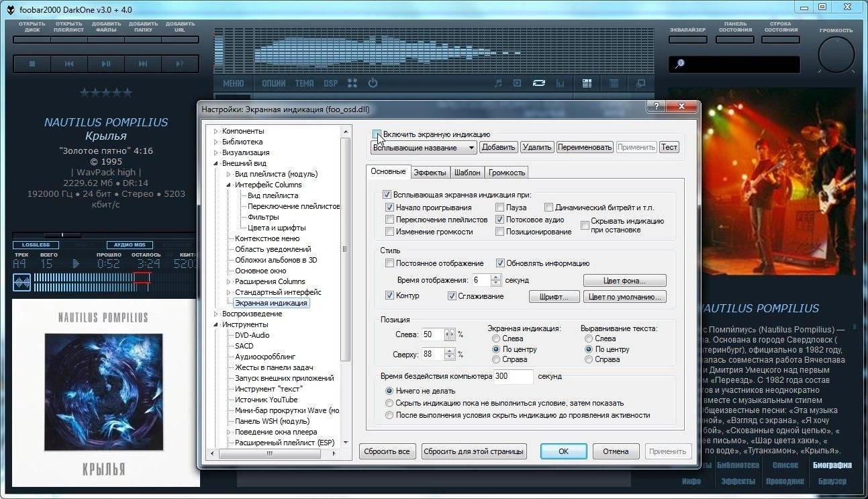
Task: Toggle the Строка состояния button
Action: [x=781, y=40]
